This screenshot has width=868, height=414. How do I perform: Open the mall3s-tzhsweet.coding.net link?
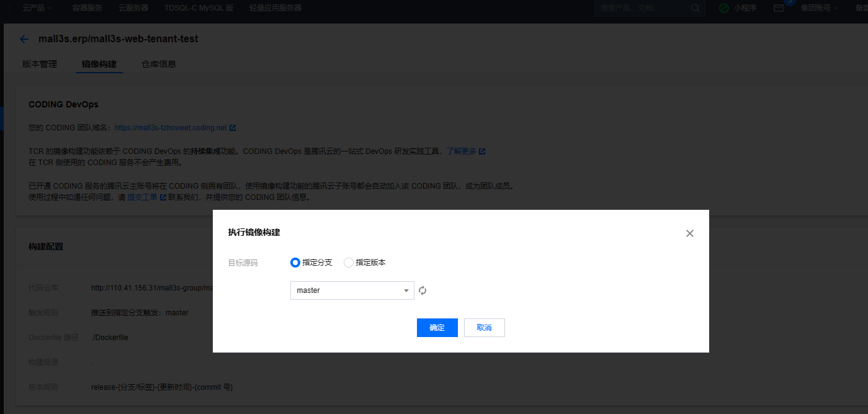coord(171,128)
